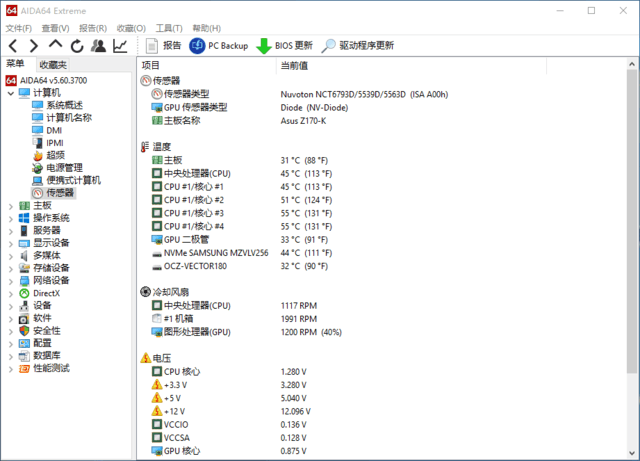Click the 数据库 database icon

coord(24,356)
